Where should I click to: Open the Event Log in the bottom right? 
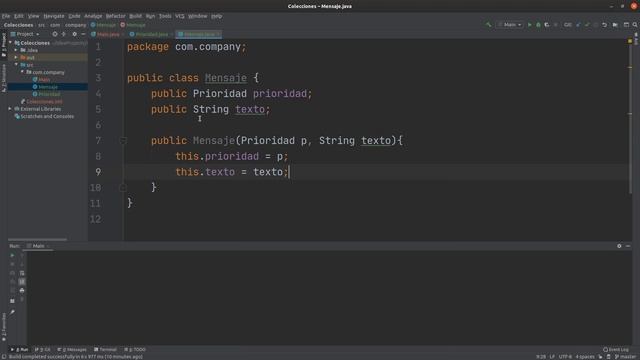[616, 350]
